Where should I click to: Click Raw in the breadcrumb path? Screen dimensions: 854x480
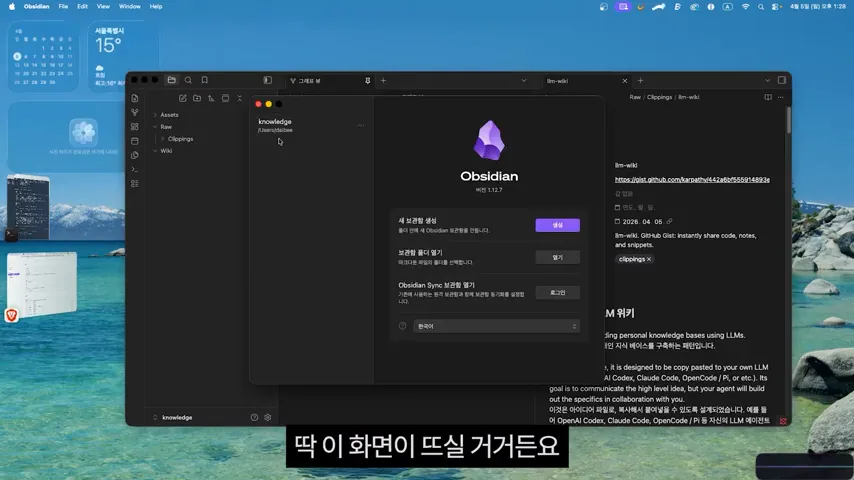coord(635,98)
